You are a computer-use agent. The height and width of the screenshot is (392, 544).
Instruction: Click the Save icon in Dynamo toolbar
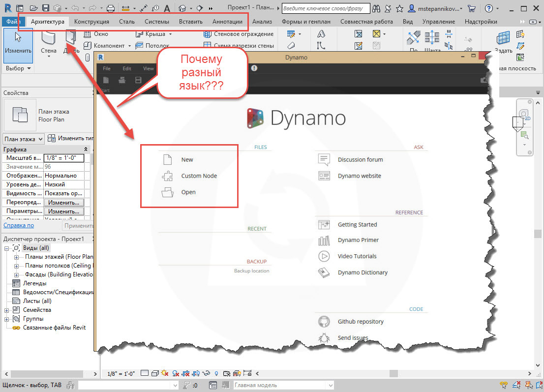[138, 80]
